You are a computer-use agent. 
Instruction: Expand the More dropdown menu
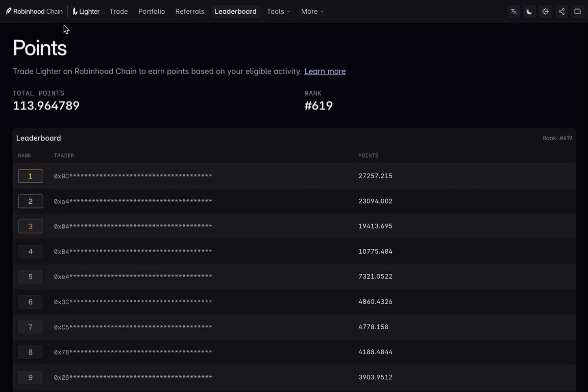coord(313,11)
